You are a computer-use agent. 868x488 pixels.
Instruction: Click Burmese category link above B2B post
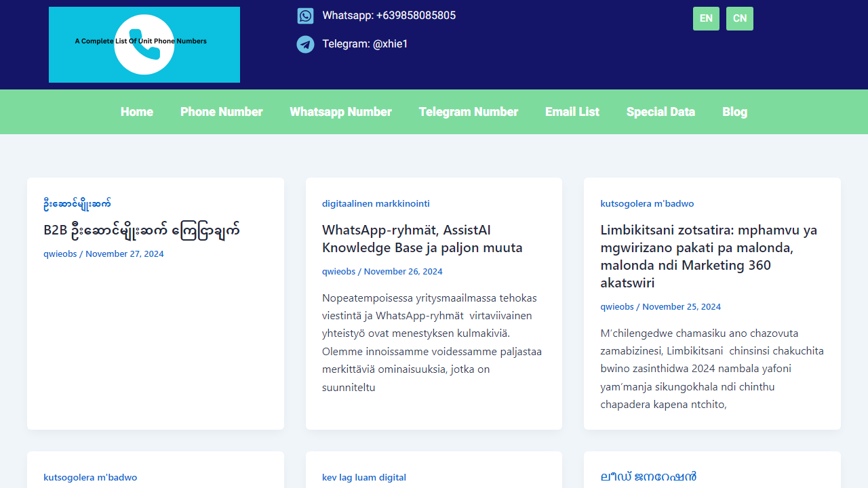tap(77, 203)
